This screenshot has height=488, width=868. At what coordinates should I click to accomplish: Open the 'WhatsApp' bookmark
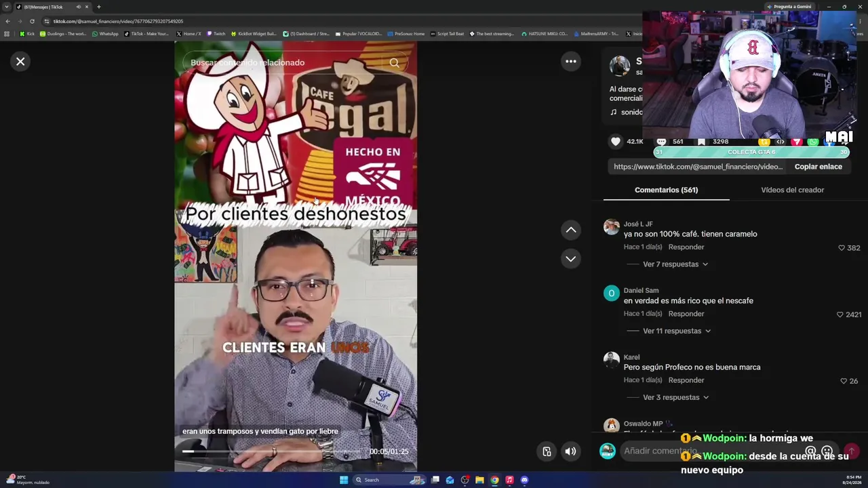[105, 34]
